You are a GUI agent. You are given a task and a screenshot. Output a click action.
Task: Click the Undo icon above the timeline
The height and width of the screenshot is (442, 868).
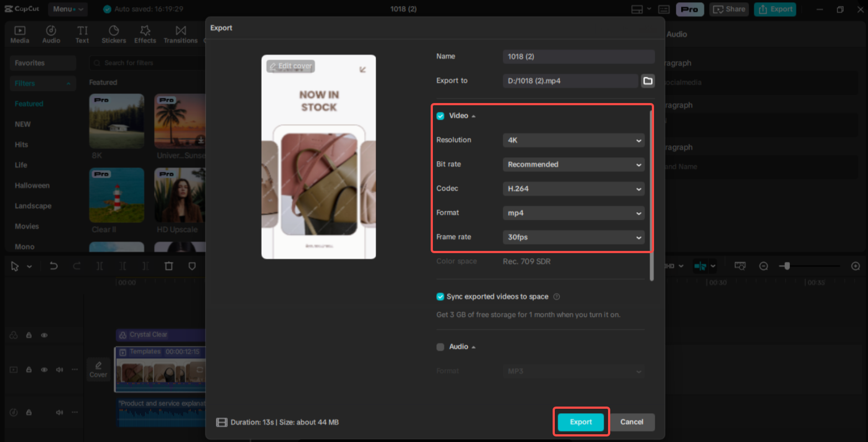(54, 266)
